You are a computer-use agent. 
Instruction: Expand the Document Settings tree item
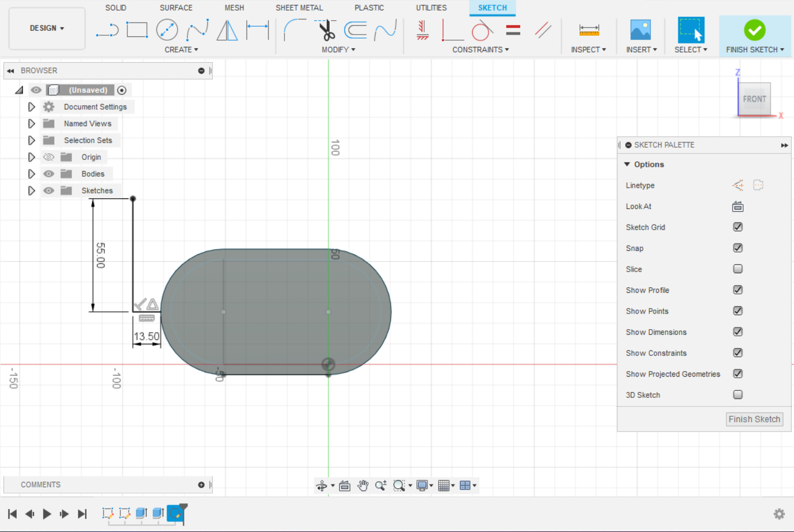pos(31,107)
